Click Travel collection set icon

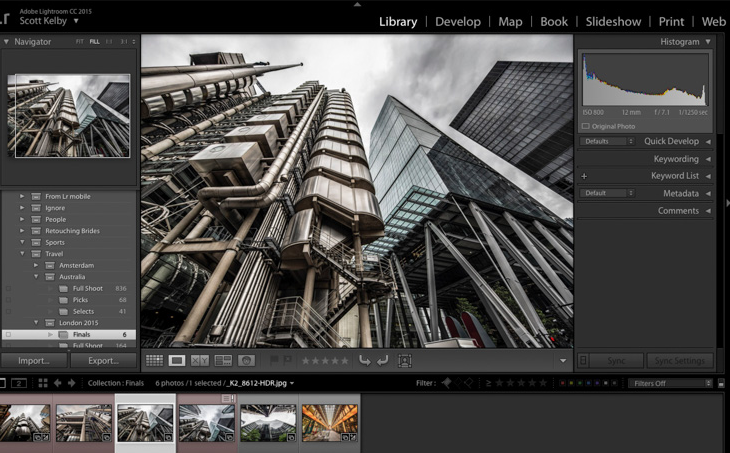click(36, 254)
